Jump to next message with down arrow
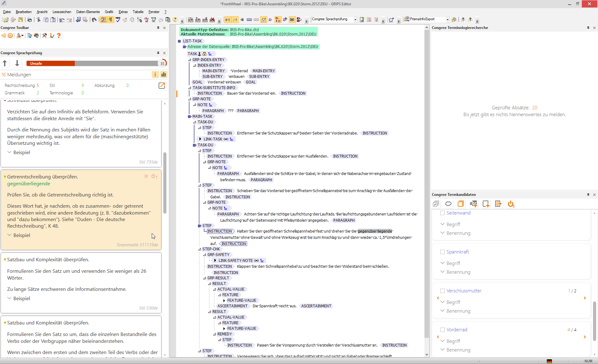 pyautogui.click(x=17, y=64)
